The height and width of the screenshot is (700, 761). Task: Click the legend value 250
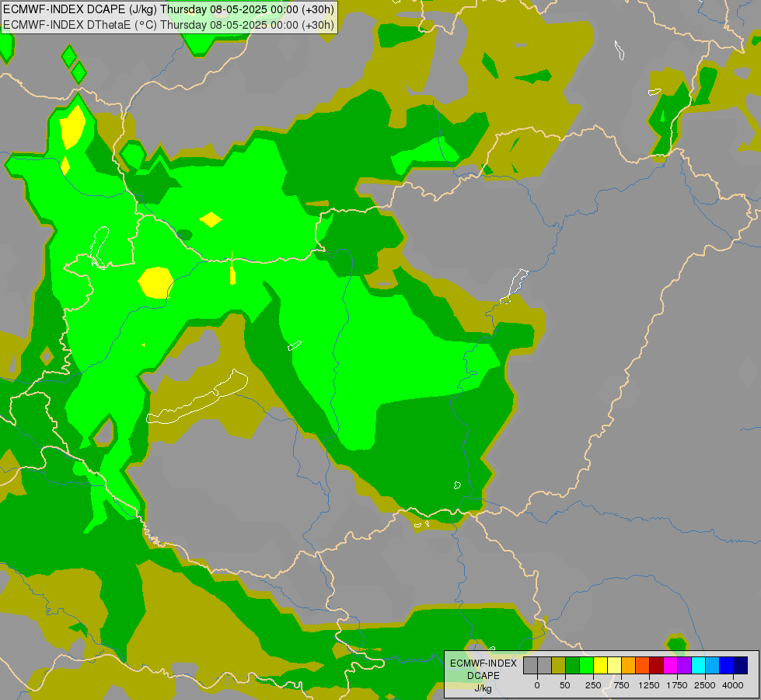(x=593, y=685)
